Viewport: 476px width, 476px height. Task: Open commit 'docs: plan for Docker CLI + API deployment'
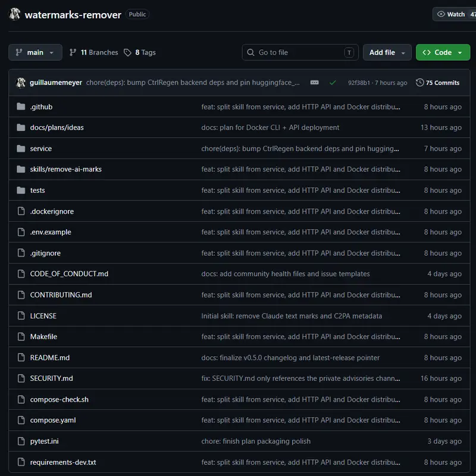pos(270,127)
